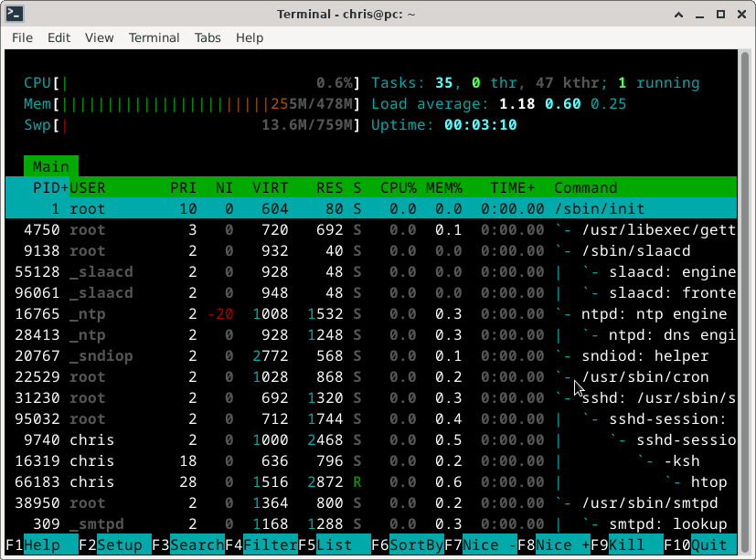Image resolution: width=756 pixels, height=560 pixels.
Task: Click the MEM% column header
Action: (x=444, y=187)
